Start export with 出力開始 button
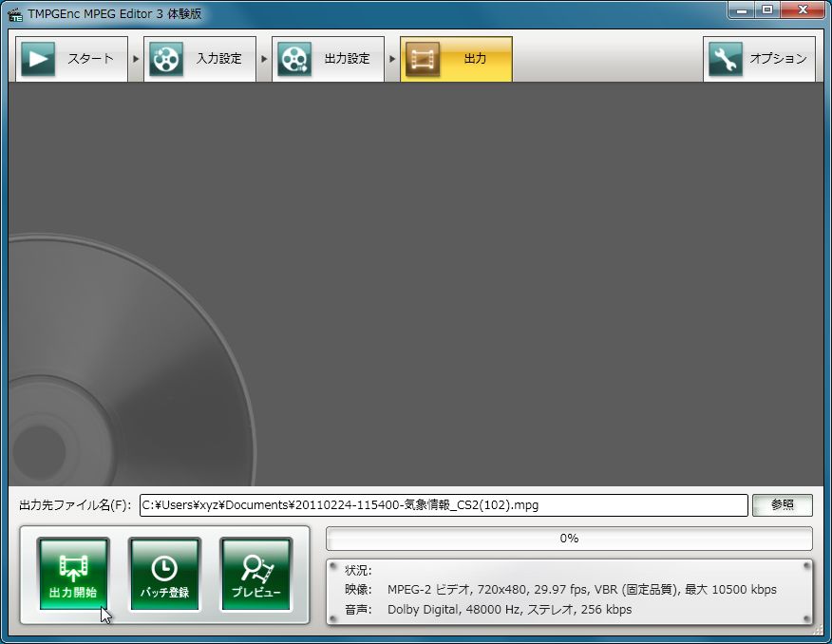The height and width of the screenshot is (644, 832). point(73,575)
